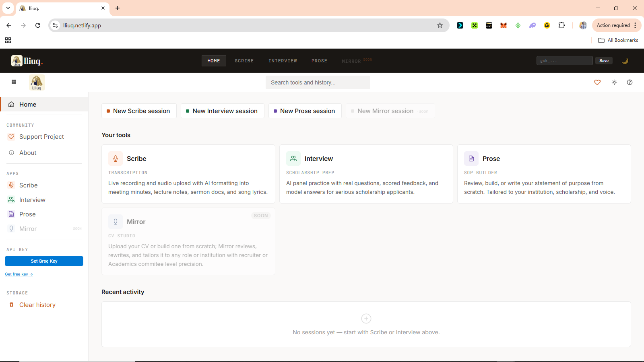Viewport: 644px width, 362px height.
Task: Open a new browser tab with plus
Action: pyautogui.click(x=118, y=8)
